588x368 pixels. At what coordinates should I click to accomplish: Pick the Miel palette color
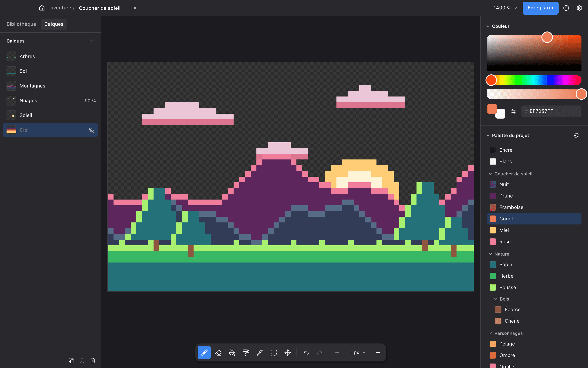(534, 230)
